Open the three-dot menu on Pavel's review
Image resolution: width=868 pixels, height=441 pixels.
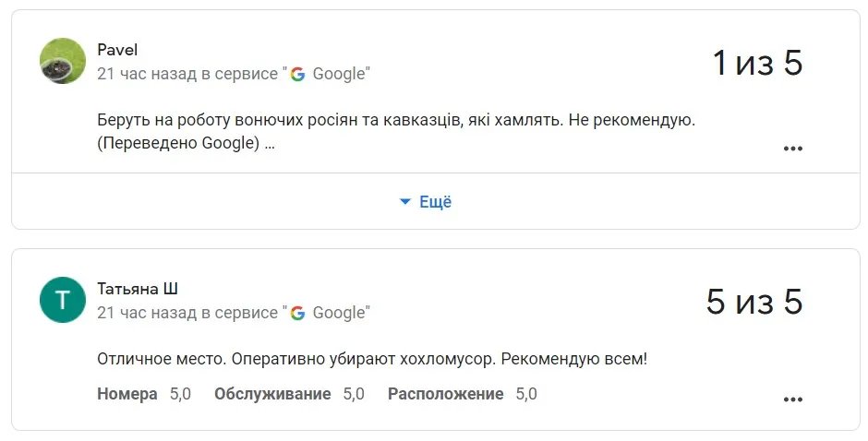click(x=792, y=149)
